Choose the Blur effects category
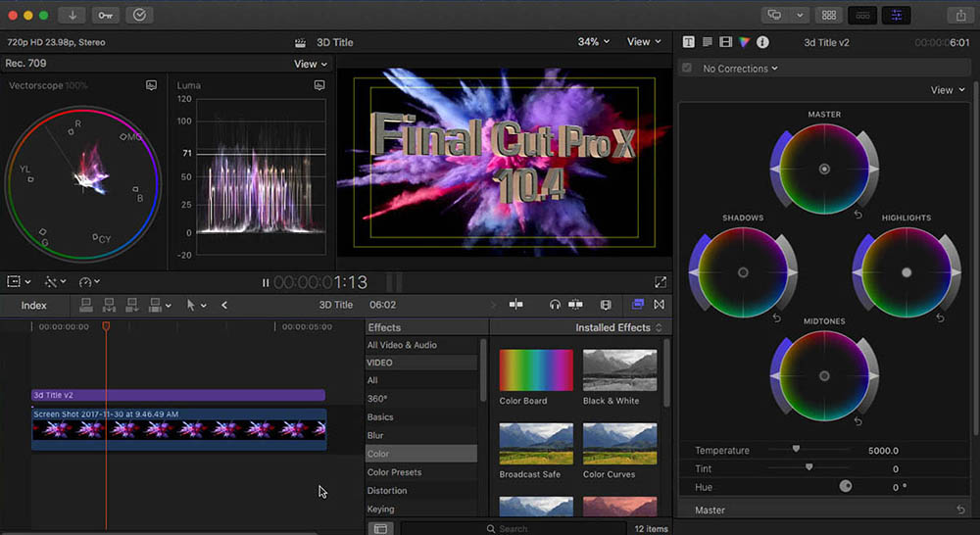980x535 pixels. (x=375, y=435)
